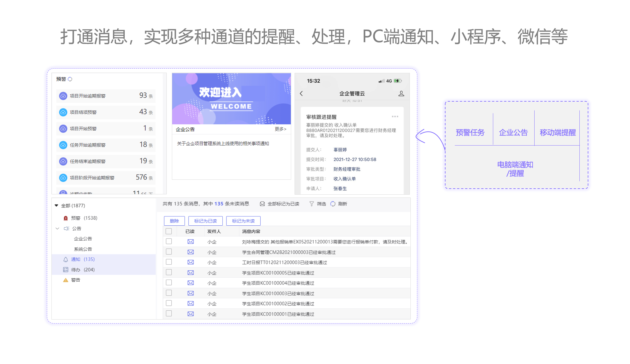Open 企业公告 under the 公告 tree
The width and height of the screenshot is (630, 364).
(x=83, y=239)
